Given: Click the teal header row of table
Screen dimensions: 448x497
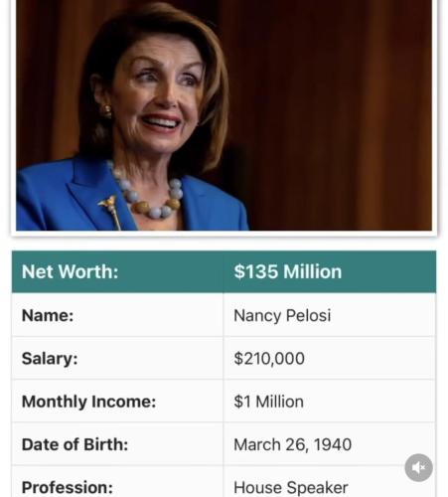Looking at the screenshot, I should pos(224,271).
